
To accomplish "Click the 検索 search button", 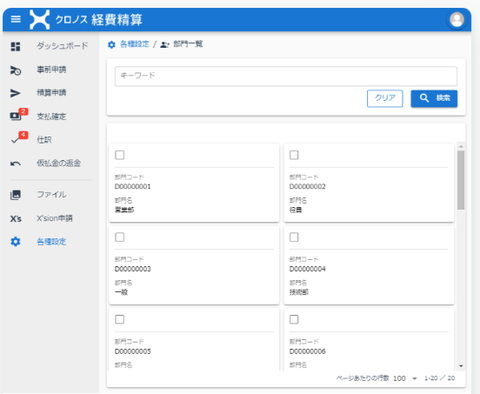I will click(x=434, y=98).
